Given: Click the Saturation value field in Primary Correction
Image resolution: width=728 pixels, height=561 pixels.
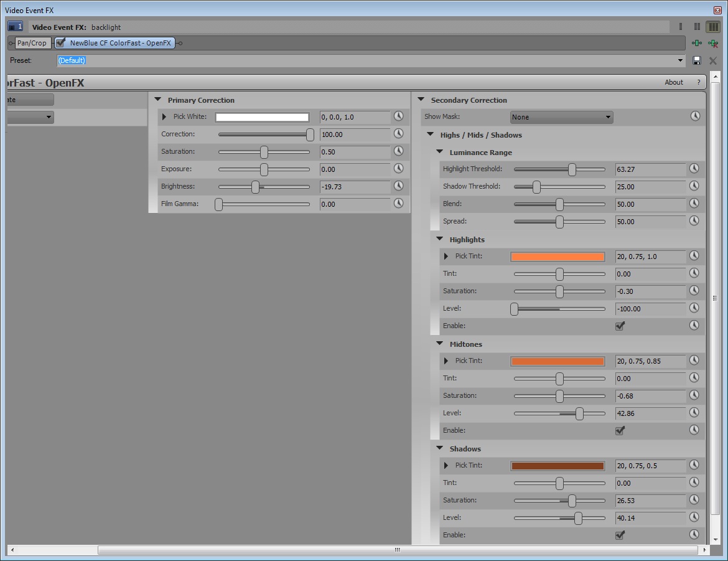Looking at the screenshot, I should pos(355,151).
